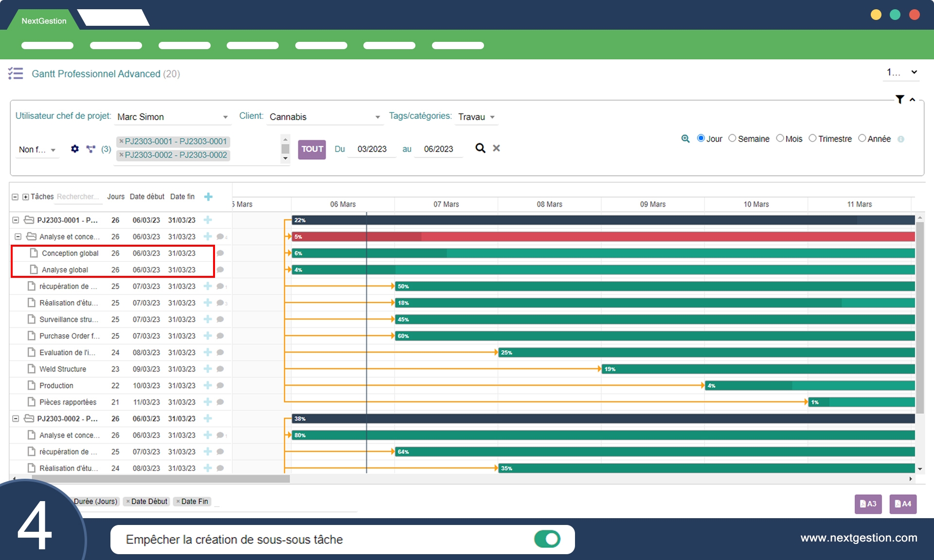Click the settings gear icon in filter bar
The height and width of the screenshot is (560, 934).
74,149
